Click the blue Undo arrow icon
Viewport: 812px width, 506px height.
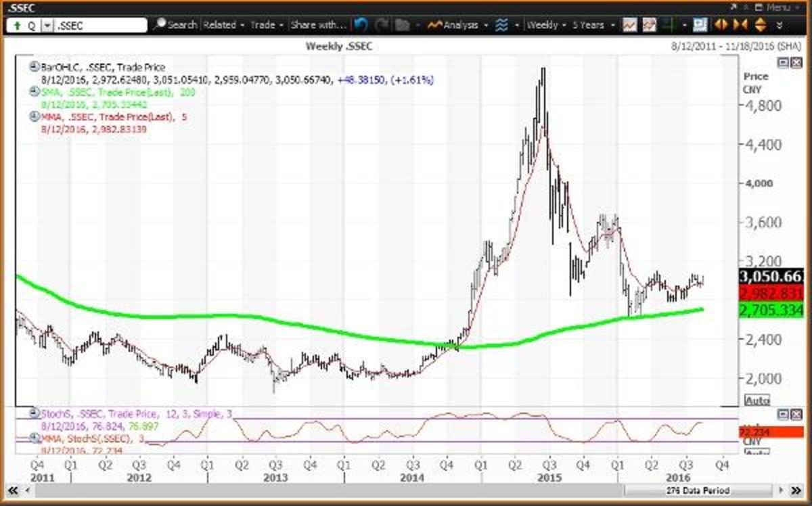(361, 25)
